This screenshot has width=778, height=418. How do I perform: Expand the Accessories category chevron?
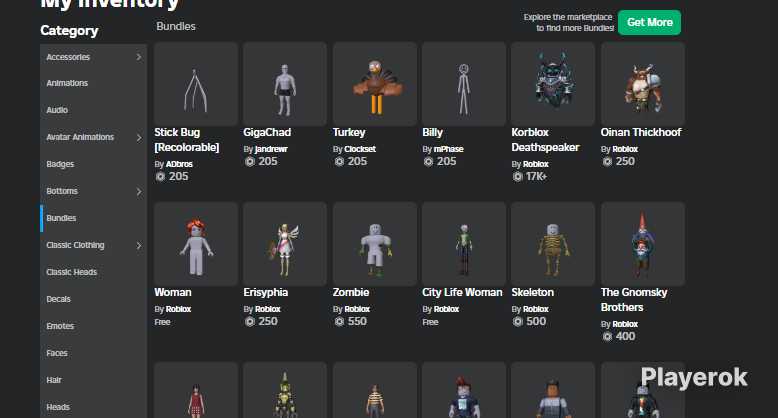[138, 57]
